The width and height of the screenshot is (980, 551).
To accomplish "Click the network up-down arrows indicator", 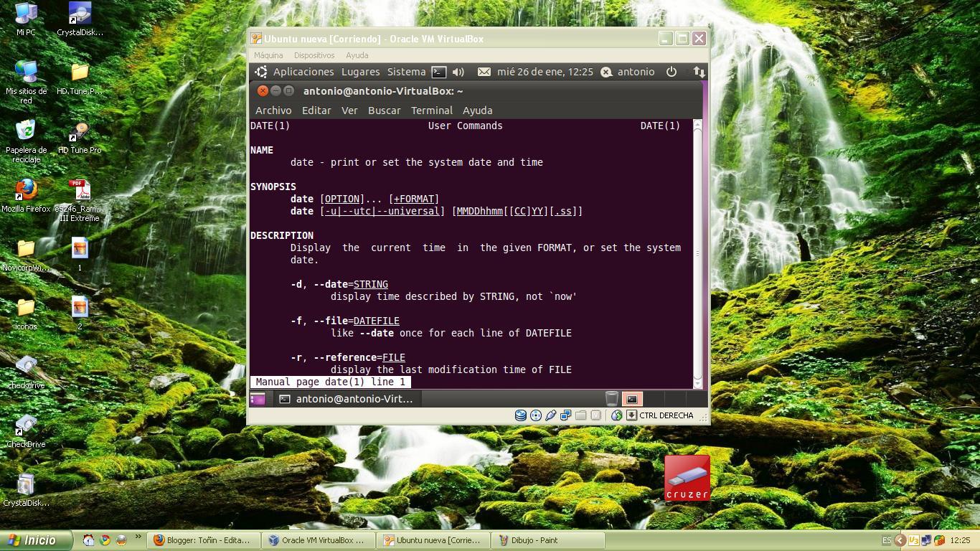I will (x=699, y=72).
